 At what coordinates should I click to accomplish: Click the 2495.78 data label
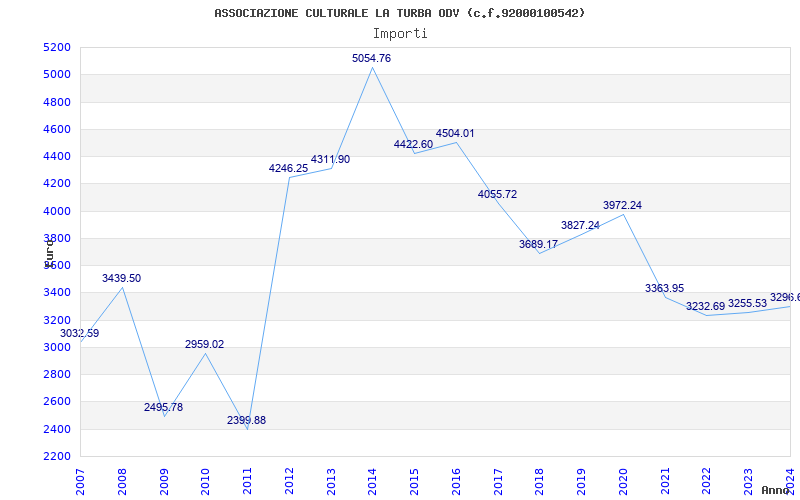[x=163, y=407]
